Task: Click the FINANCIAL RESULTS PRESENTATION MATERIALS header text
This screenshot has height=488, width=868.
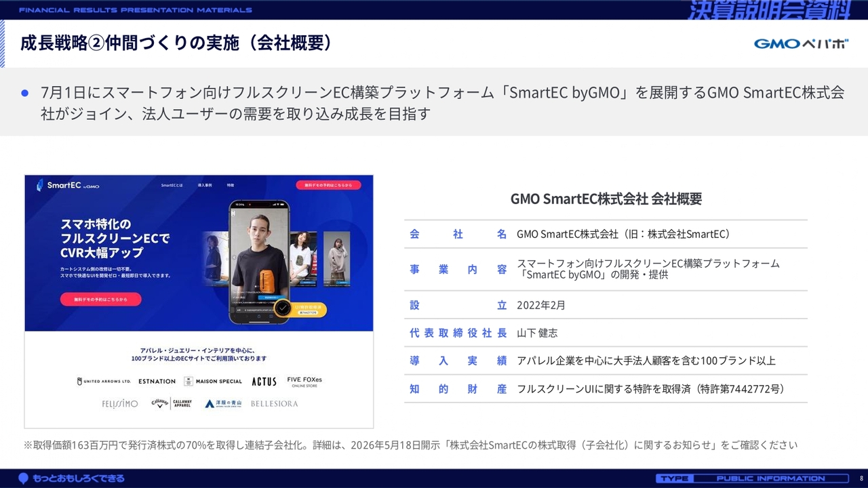Action: pyautogui.click(x=136, y=10)
